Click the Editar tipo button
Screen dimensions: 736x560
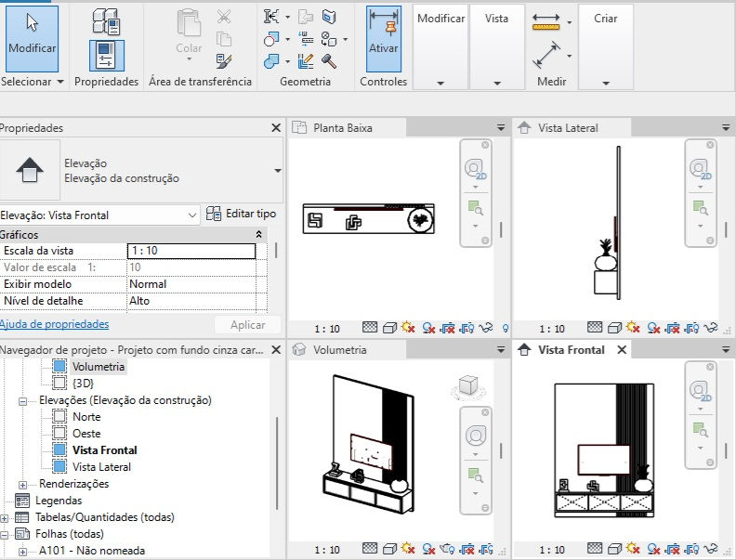click(x=241, y=215)
